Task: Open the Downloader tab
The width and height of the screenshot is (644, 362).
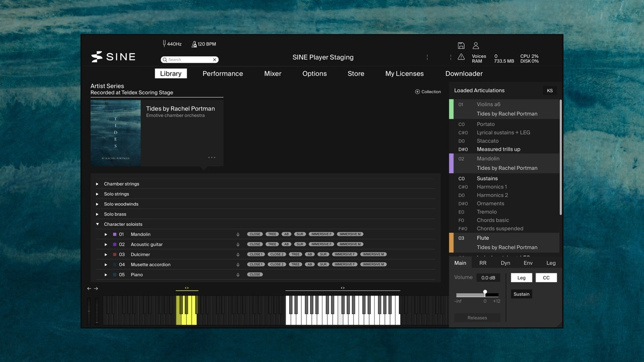Action: [x=464, y=73]
